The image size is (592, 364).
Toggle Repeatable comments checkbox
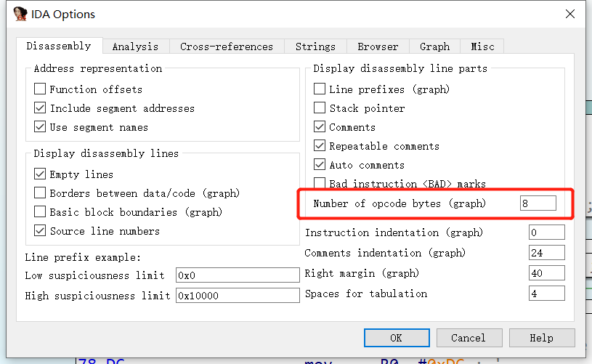tap(320, 145)
